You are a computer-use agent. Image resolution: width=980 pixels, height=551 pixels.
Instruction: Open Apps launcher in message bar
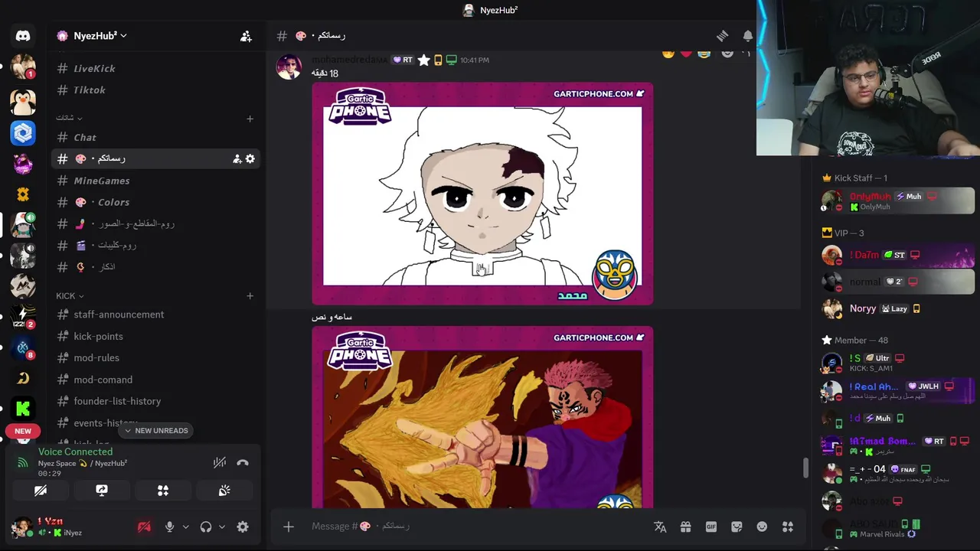788,527
